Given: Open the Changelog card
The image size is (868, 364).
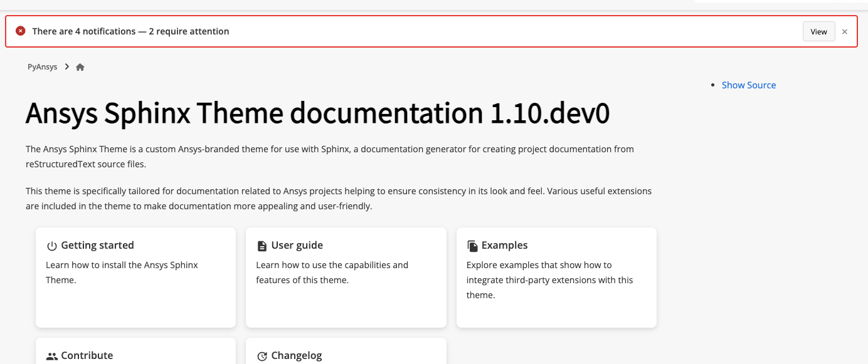Looking at the screenshot, I should (346, 351).
